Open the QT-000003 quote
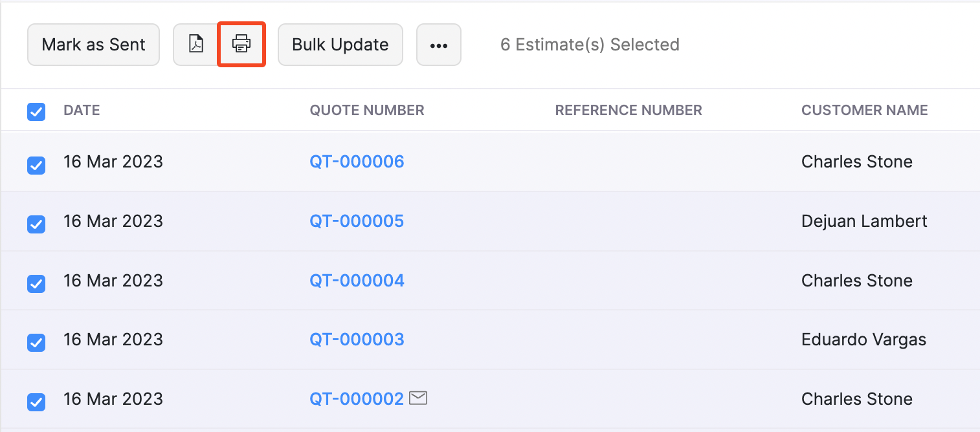Viewport: 980px width, 432px height. click(x=357, y=340)
